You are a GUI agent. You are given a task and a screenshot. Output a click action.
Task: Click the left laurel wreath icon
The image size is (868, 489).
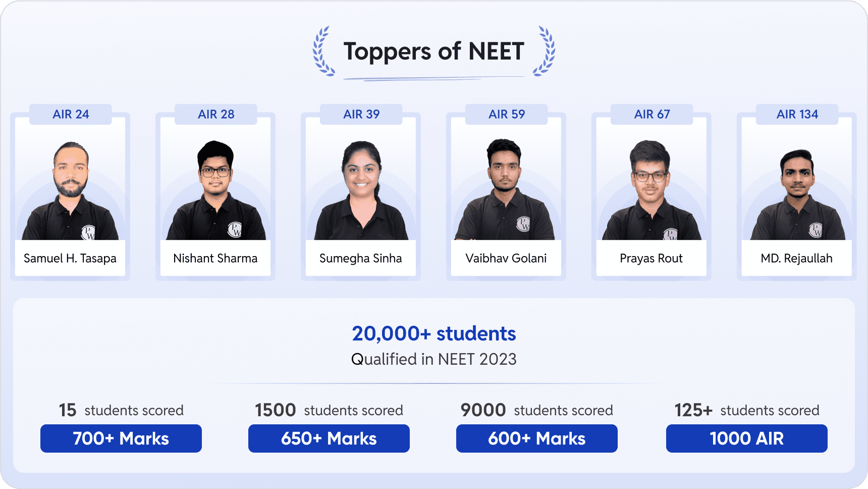[322, 52]
